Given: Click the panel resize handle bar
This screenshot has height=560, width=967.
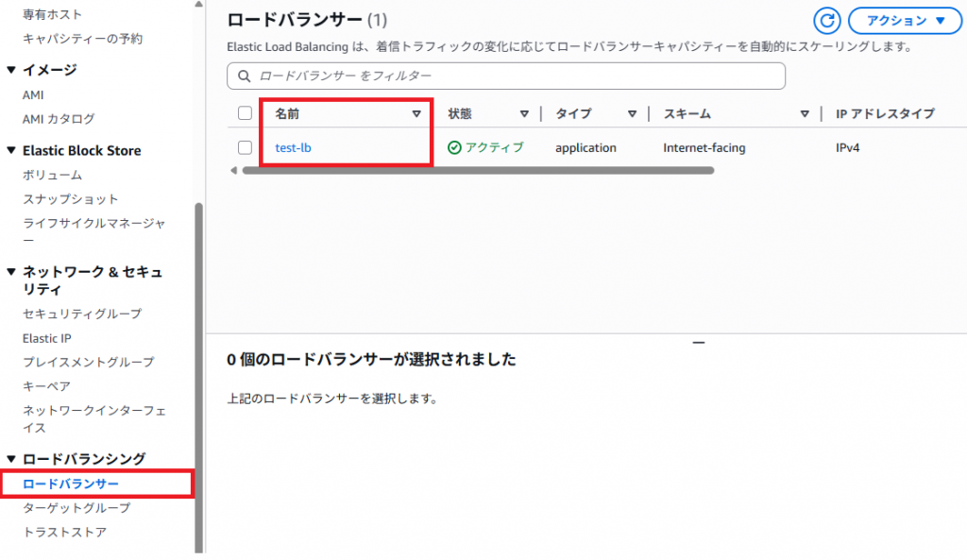Looking at the screenshot, I should (699, 342).
